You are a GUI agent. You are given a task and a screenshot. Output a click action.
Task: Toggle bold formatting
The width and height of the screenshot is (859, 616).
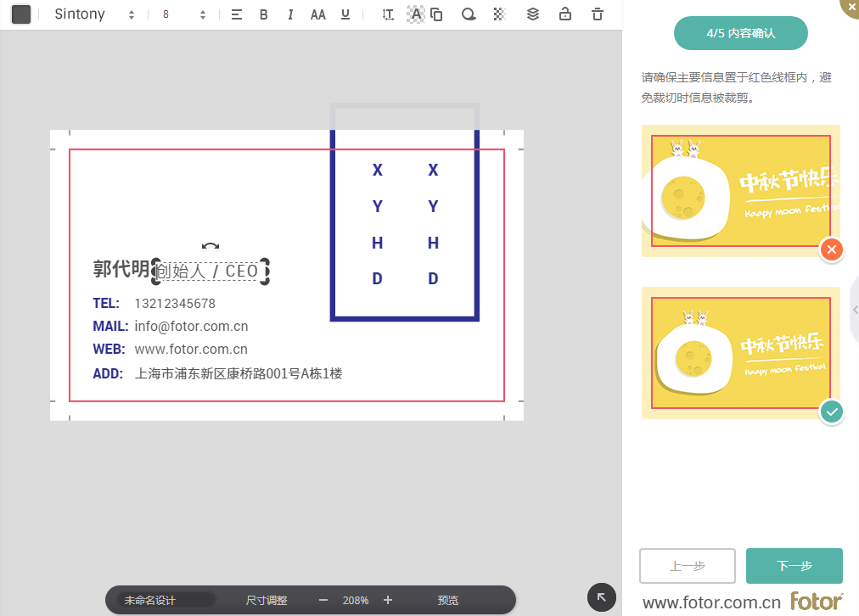263,14
